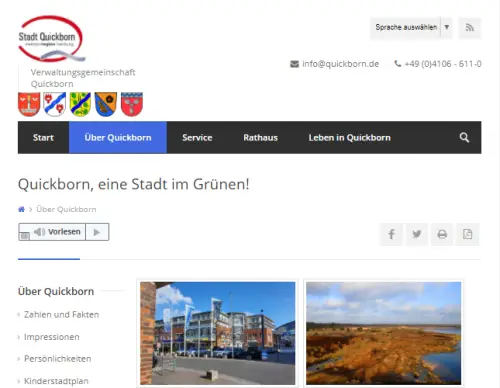The image size is (500, 388).
Task: Export page as PDF icon
Action: click(467, 234)
